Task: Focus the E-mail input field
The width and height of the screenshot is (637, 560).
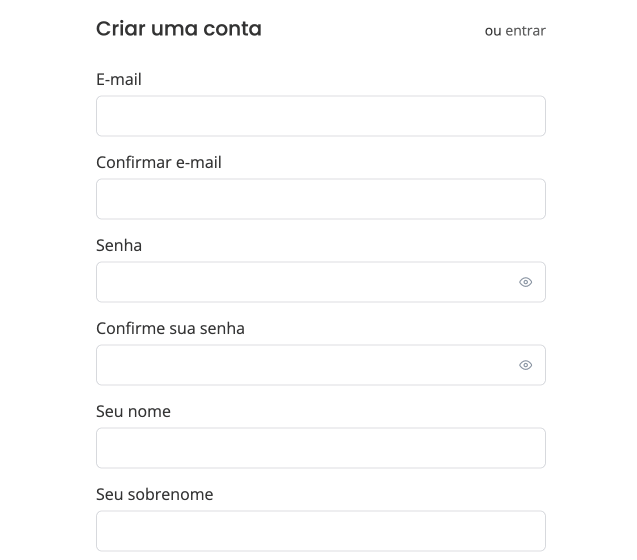Action: coord(320,116)
